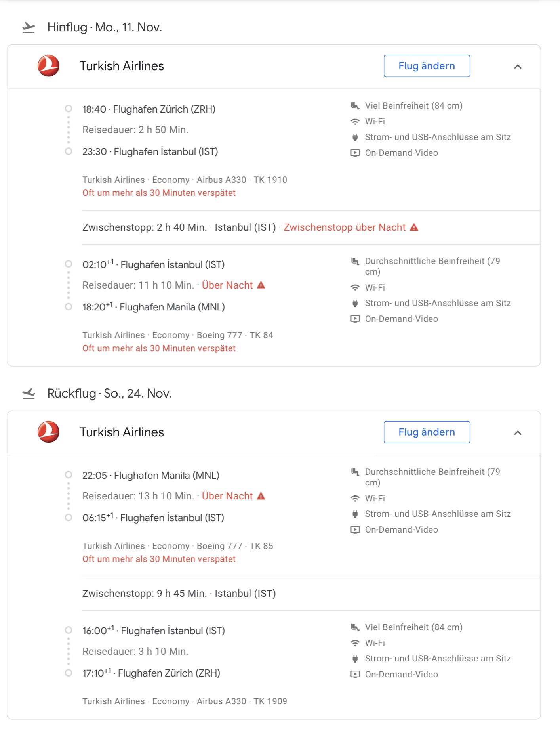Click the Wi-Fi icon for flight TK 84
Screen dimensions: 560x732
coord(355,288)
